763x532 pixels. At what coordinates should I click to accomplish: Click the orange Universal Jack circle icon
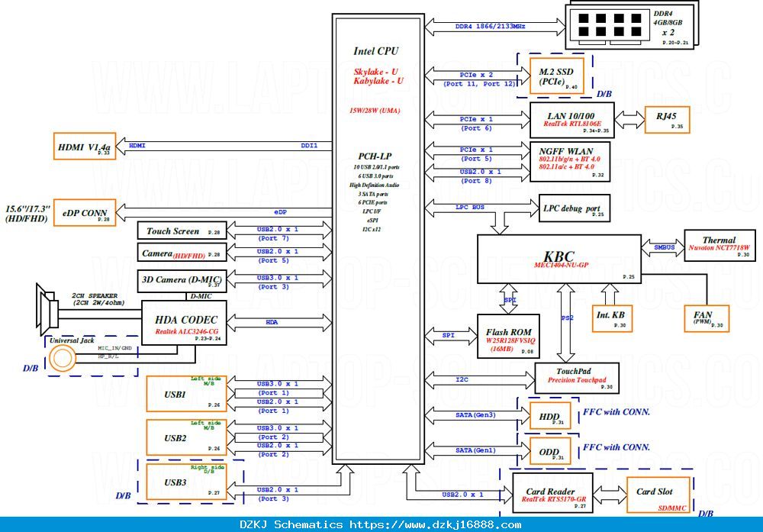[63, 358]
